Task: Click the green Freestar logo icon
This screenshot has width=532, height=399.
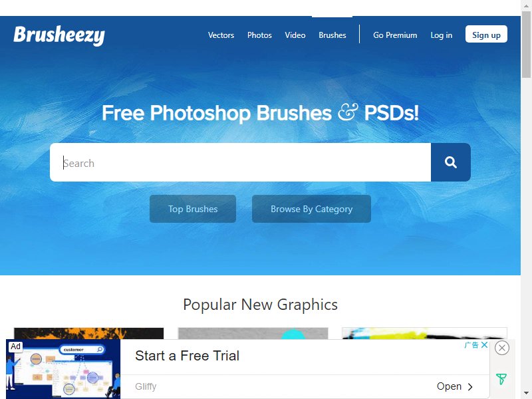Action: pyautogui.click(x=501, y=378)
